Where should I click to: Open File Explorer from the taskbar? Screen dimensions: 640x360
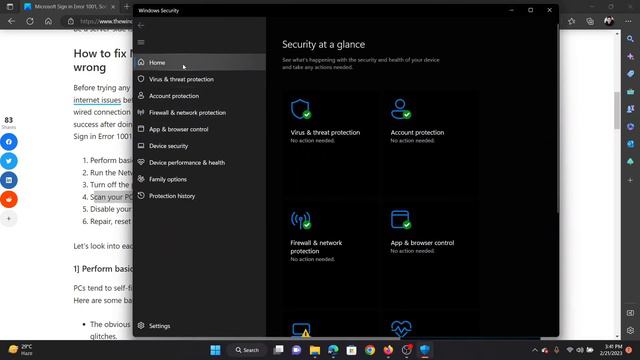pos(315,350)
